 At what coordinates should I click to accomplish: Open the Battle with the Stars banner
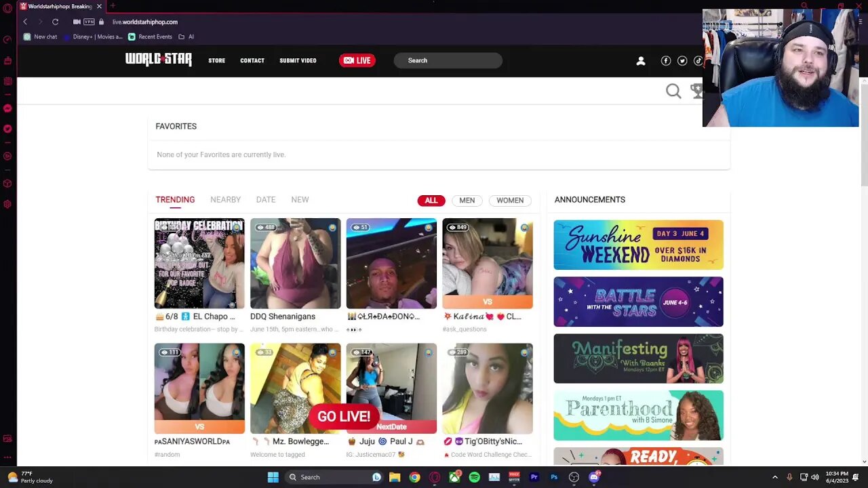point(638,302)
